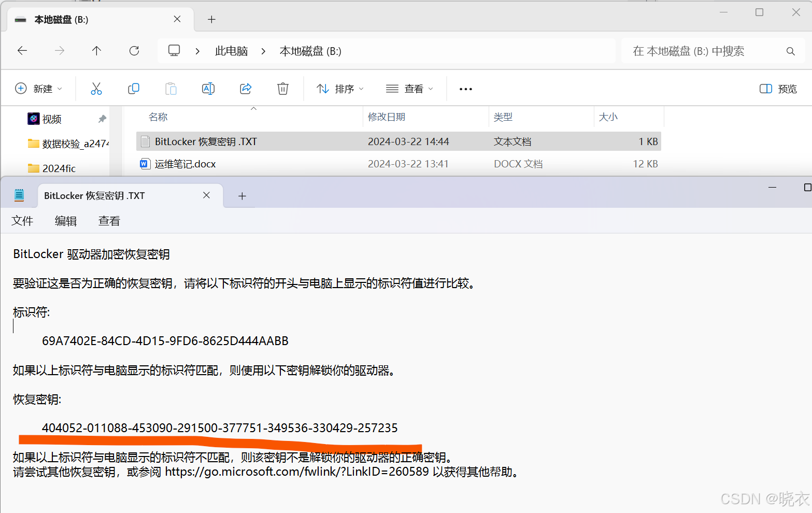Image resolution: width=812 pixels, height=513 pixels.
Task: Open the 查看 view dropdown in Explorer
Action: point(409,89)
